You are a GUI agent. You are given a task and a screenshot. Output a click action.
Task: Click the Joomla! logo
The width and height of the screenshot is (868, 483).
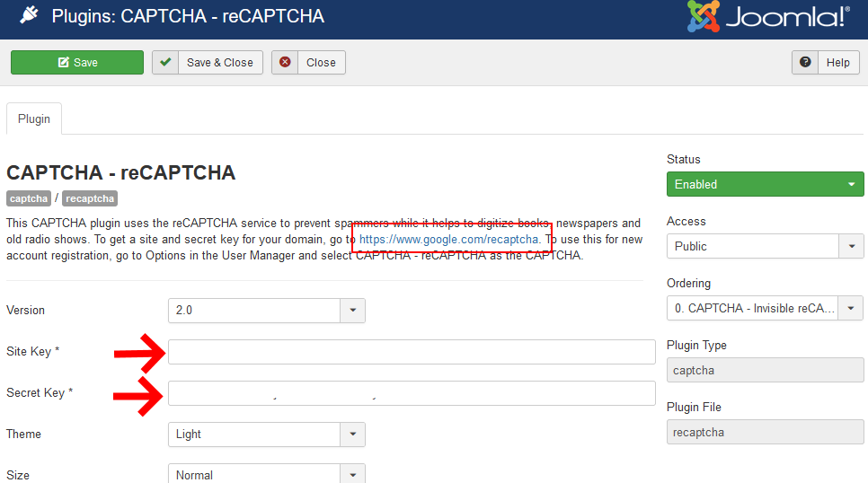tap(767, 16)
